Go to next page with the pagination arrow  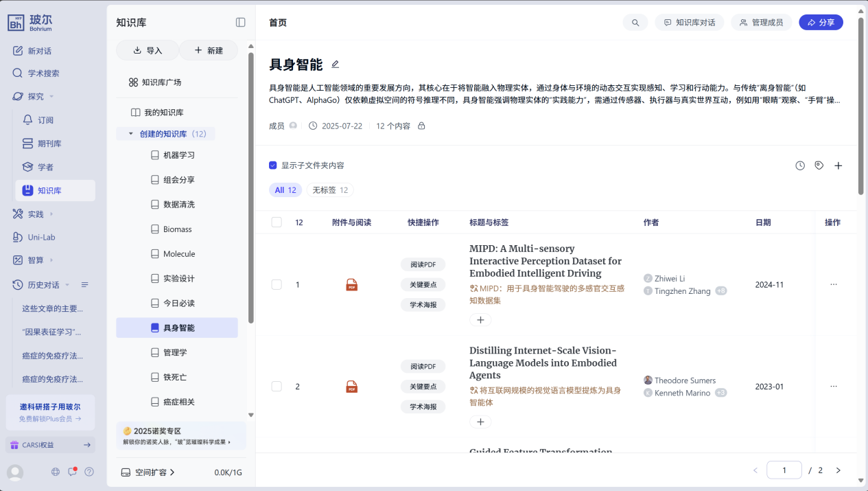coord(838,470)
